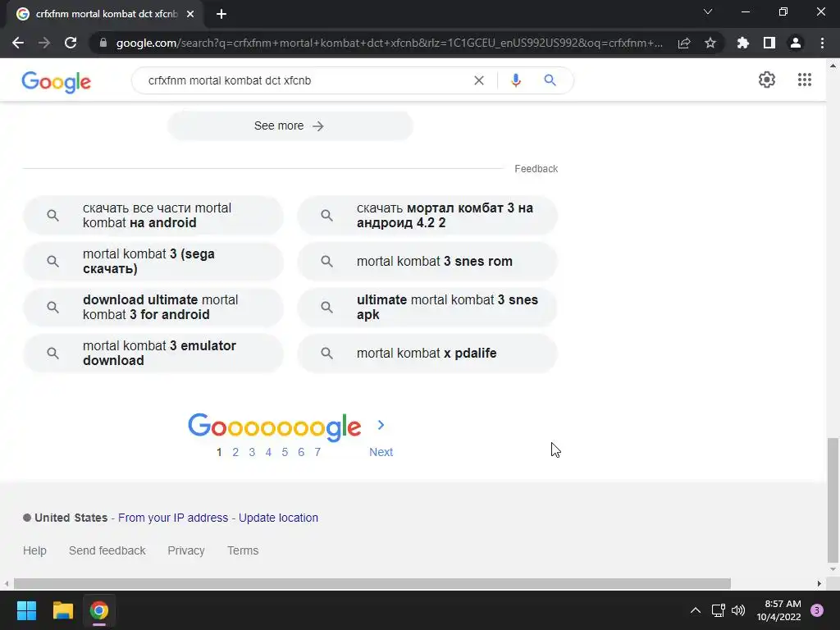
Task: Open Chrome three-dot menu
Action: 822,43
